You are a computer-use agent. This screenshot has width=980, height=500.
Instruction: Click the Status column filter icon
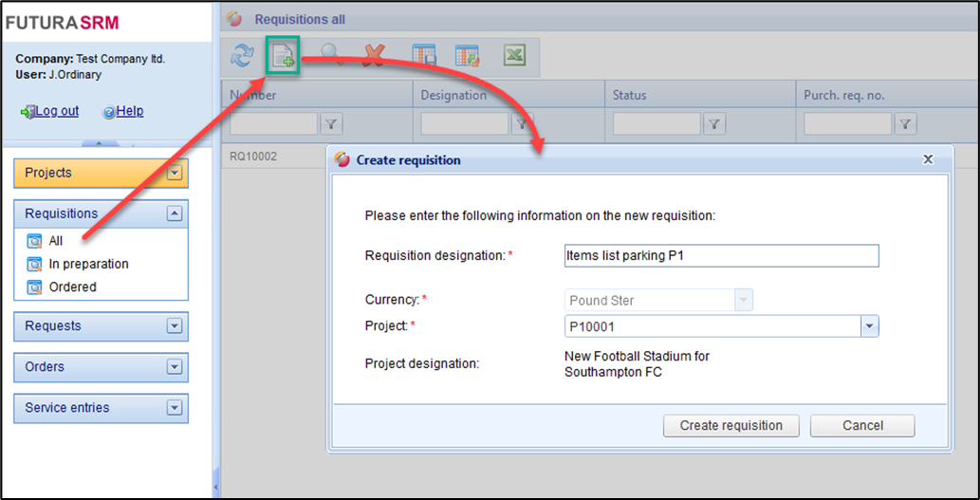(714, 123)
